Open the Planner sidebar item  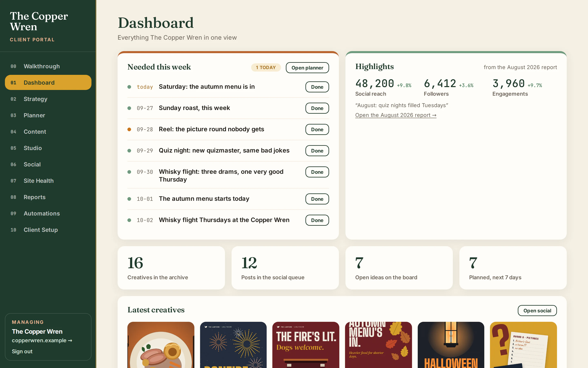48,115
